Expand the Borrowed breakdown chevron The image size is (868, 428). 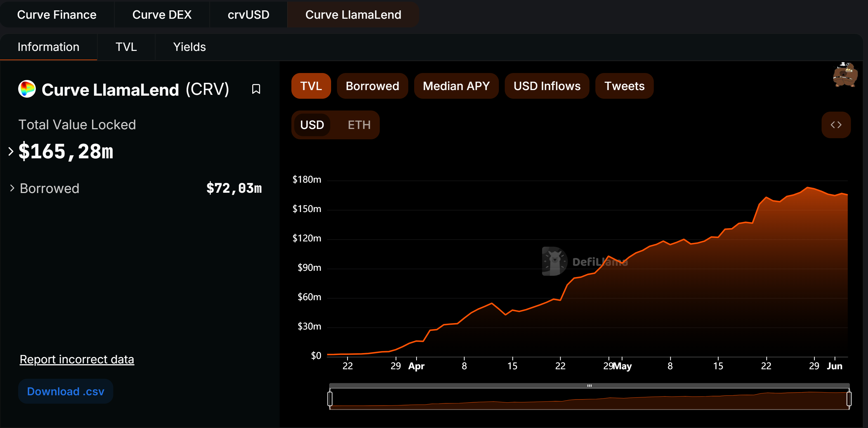(x=12, y=188)
